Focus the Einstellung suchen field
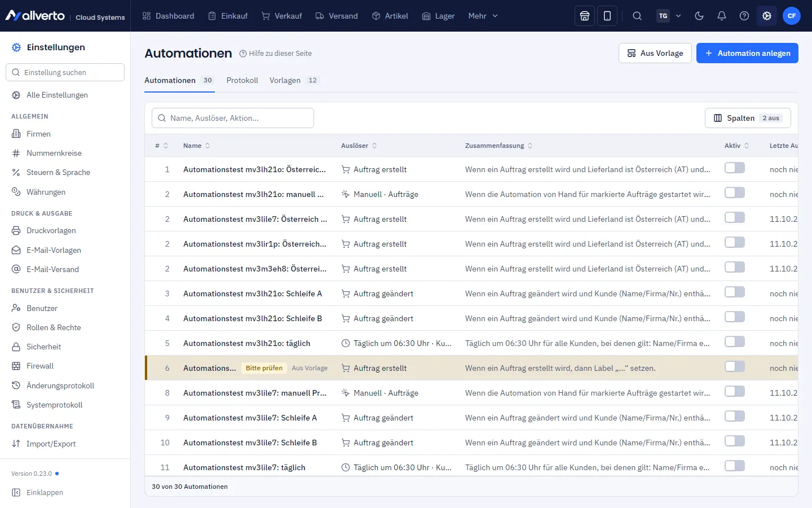 pos(65,72)
